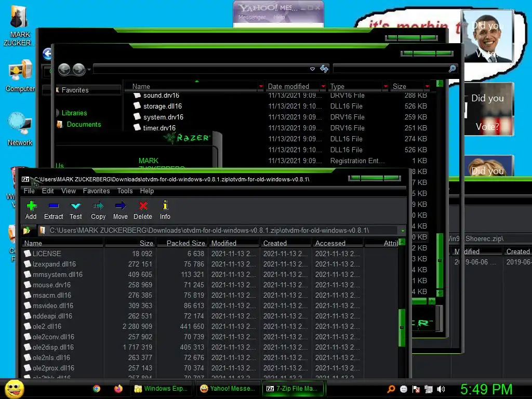The width and height of the screenshot is (532, 399).
Task: Select ole2.dll16 in the 7-Zip list
Action: (x=43, y=326)
